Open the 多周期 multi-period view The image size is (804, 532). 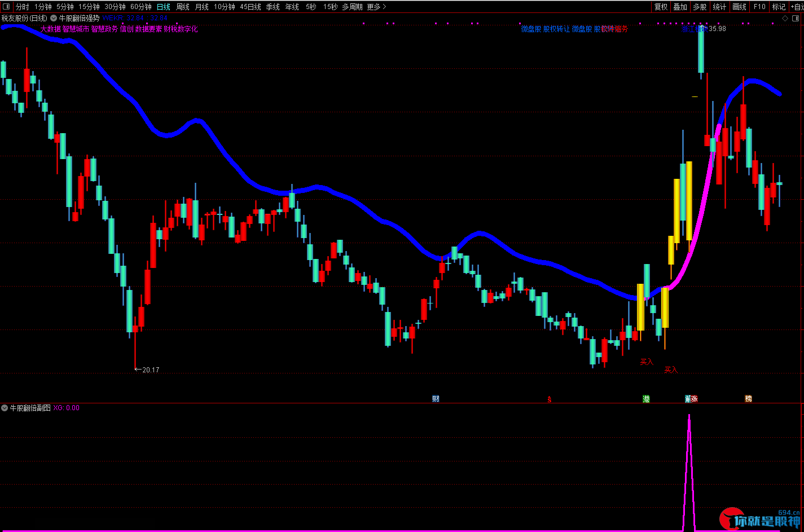352,7
